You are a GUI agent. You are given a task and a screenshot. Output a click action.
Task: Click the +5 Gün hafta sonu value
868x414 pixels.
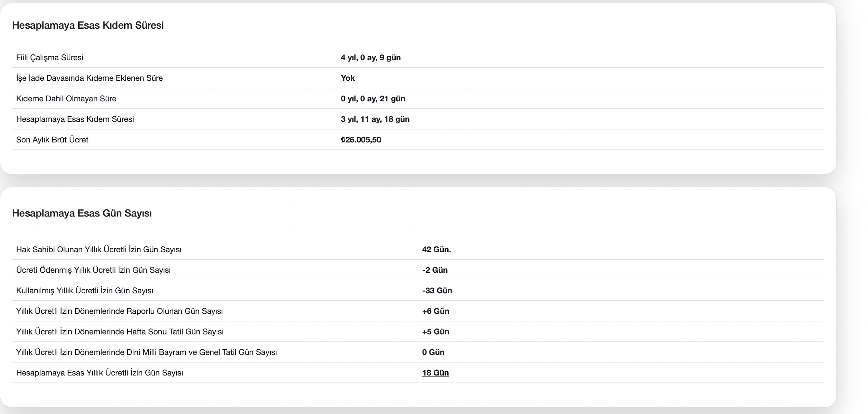pyautogui.click(x=435, y=332)
